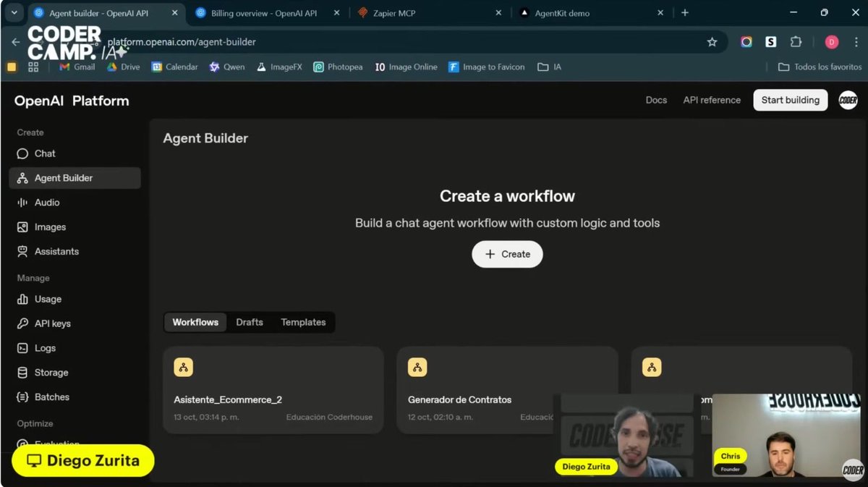
Task: Open the account avatar menu CODER
Action: coord(848,101)
